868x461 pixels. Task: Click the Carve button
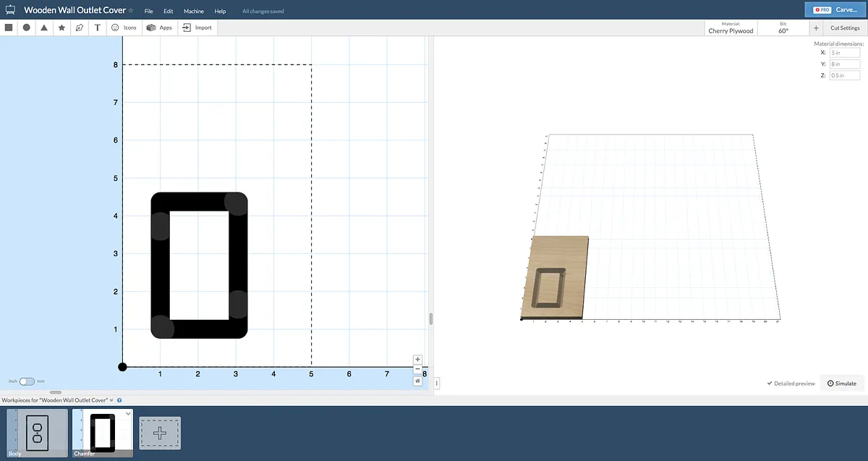(x=835, y=9)
